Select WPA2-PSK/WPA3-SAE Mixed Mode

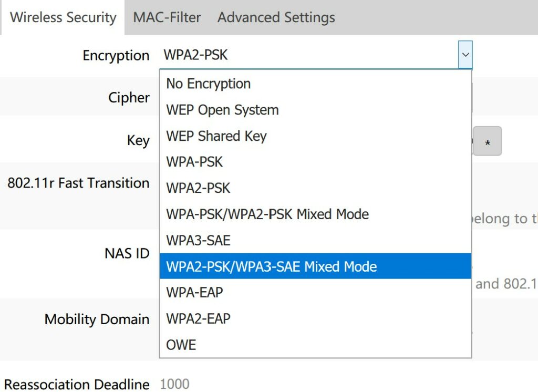pos(271,266)
